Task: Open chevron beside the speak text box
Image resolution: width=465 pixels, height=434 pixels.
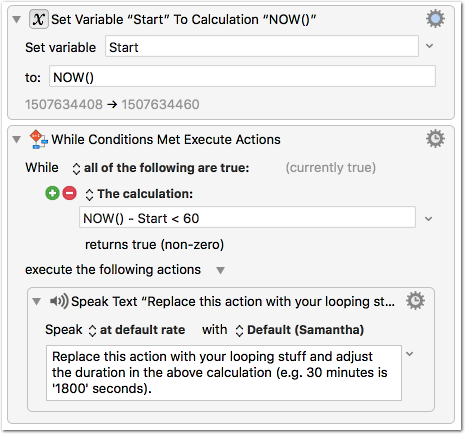Action: [x=410, y=354]
